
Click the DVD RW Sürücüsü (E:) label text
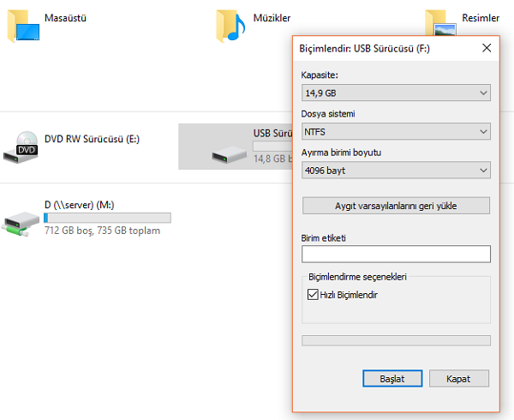point(93,139)
